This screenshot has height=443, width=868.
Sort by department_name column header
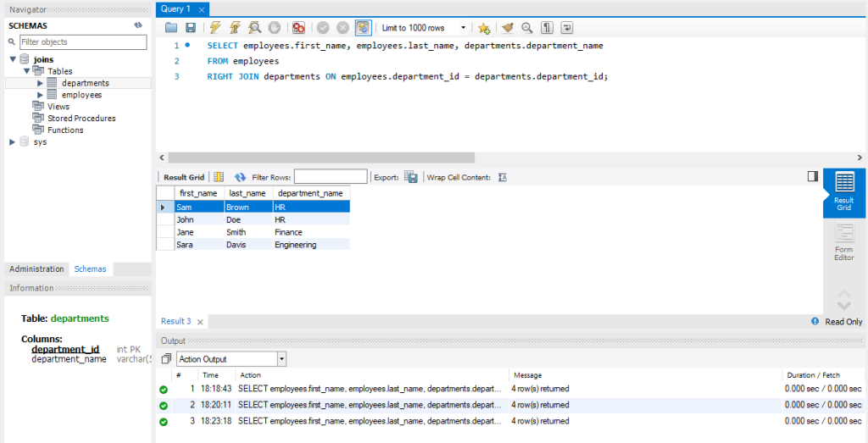[311, 194]
